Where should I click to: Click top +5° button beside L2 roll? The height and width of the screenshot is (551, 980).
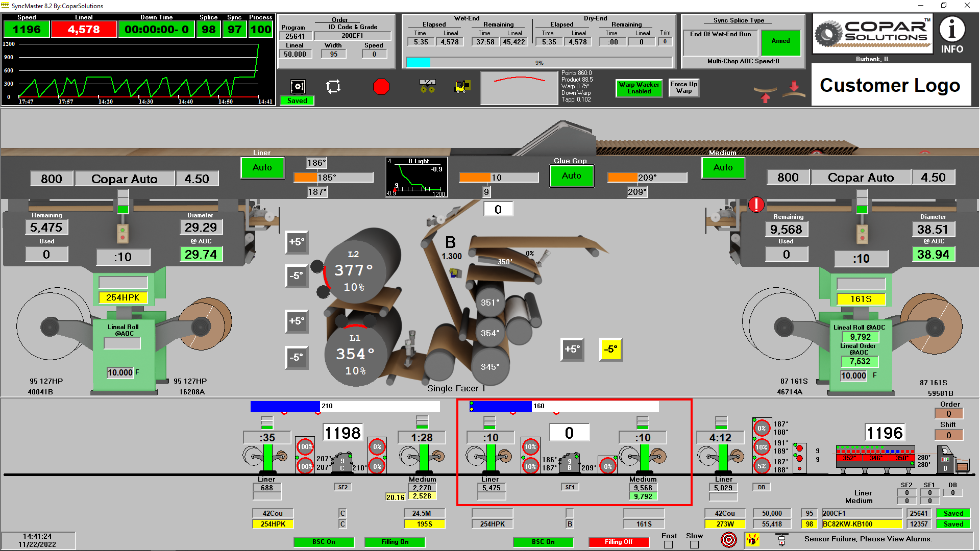coord(297,242)
